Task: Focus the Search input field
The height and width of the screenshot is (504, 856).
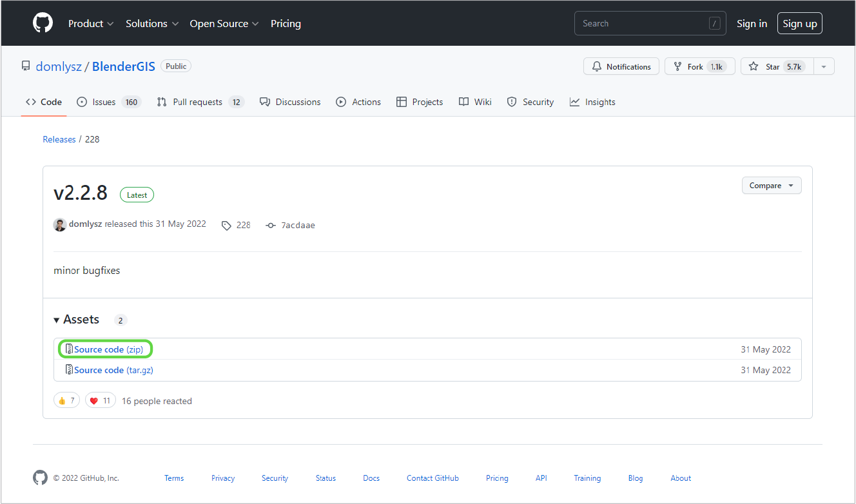Action: pos(650,23)
